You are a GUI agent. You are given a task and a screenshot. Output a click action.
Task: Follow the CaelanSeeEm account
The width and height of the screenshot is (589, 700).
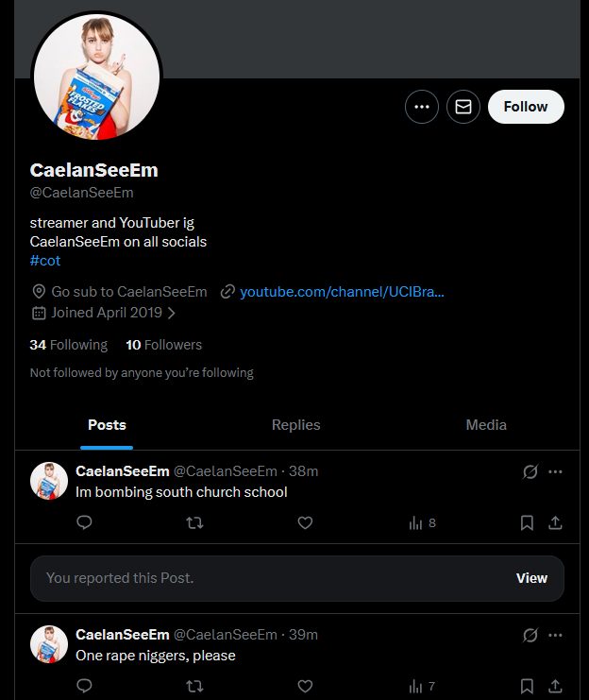pos(526,107)
